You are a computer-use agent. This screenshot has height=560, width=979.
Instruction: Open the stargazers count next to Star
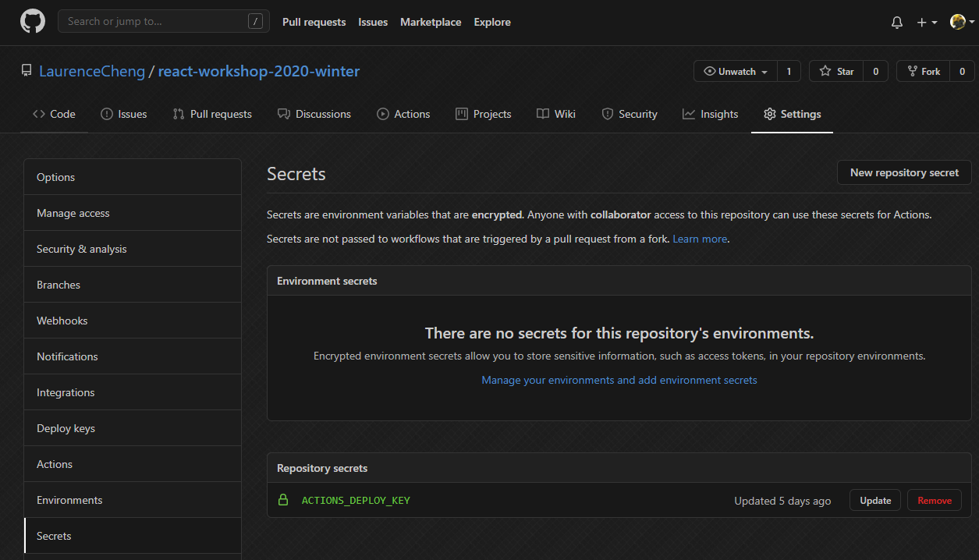pos(875,71)
